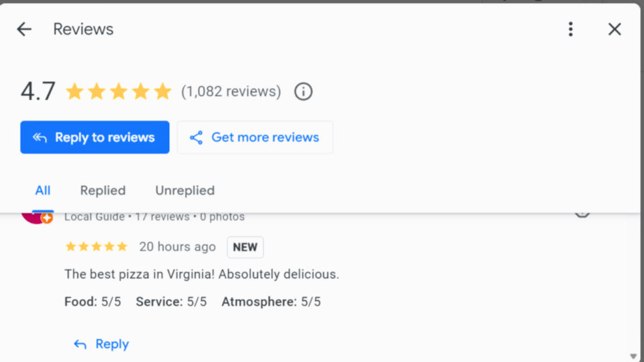This screenshot has width=644, height=362.
Task: Switch to the Replied tab
Action: [x=103, y=190]
